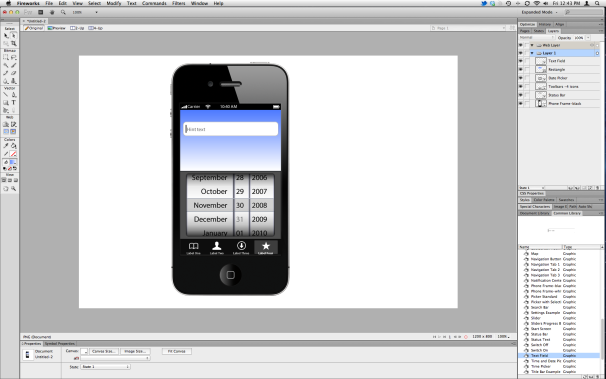The image size is (606, 379).
Task: Open the Modify menu
Action: (114, 3)
